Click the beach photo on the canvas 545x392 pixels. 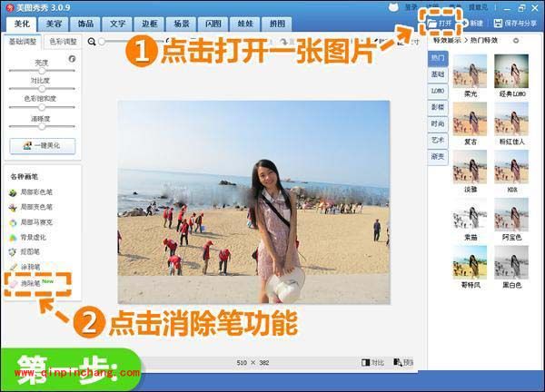[x=253, y=202]
